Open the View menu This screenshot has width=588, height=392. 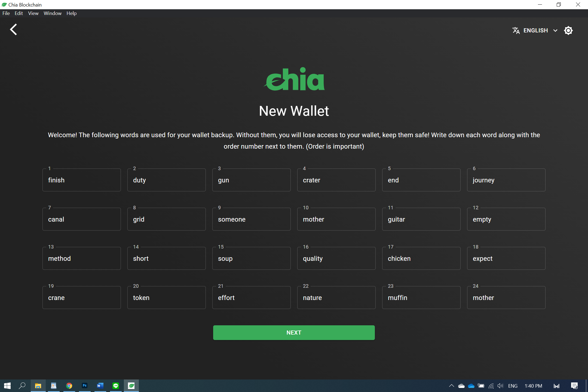33,13
